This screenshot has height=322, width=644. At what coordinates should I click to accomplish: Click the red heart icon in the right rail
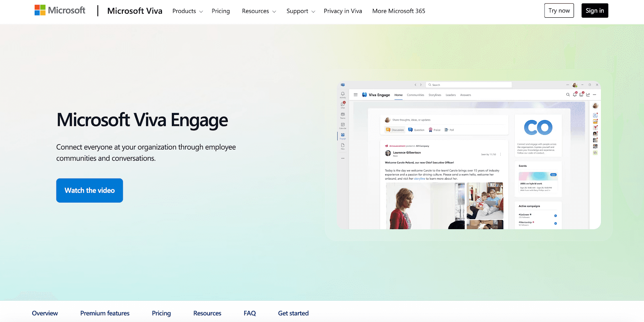click(595, 127)
